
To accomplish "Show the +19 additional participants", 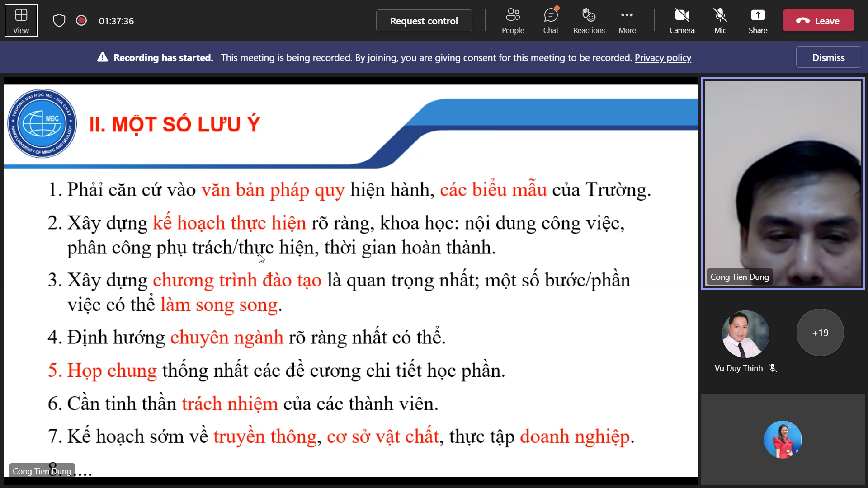I will point(820,333).
